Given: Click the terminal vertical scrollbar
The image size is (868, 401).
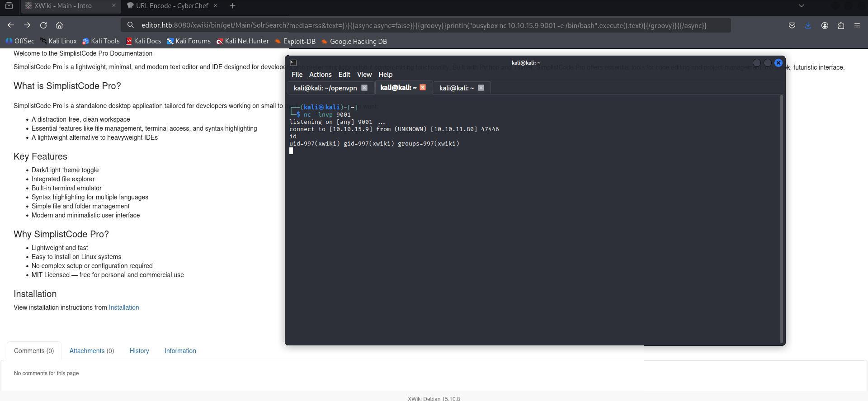Looking at the screenshot, I should point(781,219).
